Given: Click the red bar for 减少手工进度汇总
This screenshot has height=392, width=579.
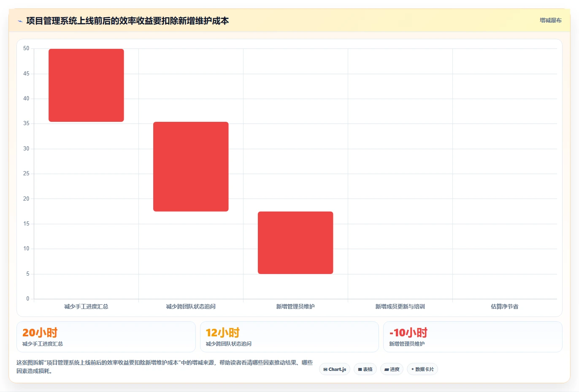Looking at the screenshot, I should coord(86,85).
